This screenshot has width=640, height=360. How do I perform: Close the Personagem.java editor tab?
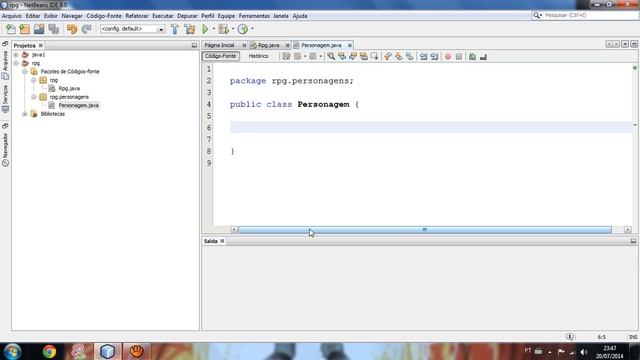pyautogui.click(x=349, y=45)
